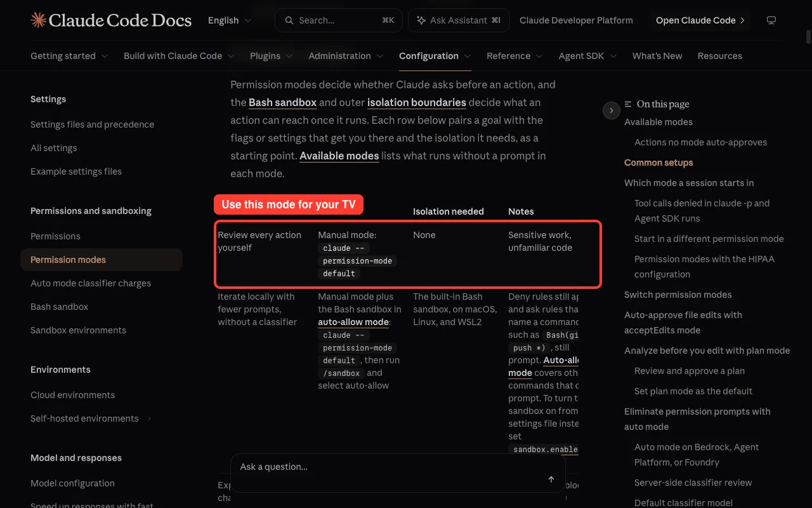Click the search magnifier icon

tap(289, 20)
